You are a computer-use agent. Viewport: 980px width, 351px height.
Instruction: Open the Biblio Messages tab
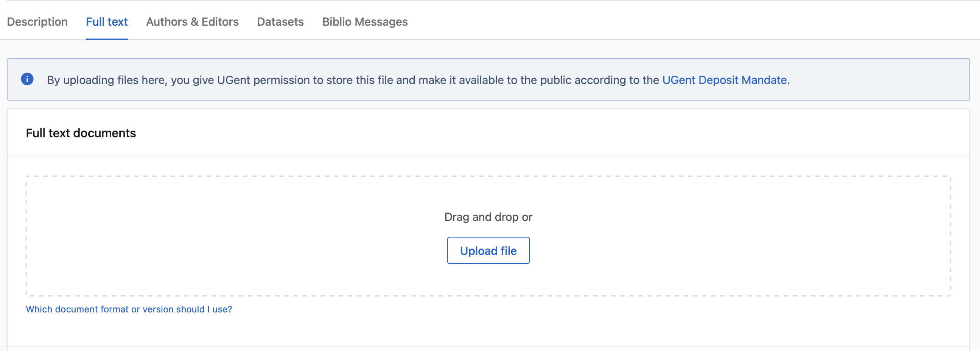pyautogui.click(x=364, y=22)
